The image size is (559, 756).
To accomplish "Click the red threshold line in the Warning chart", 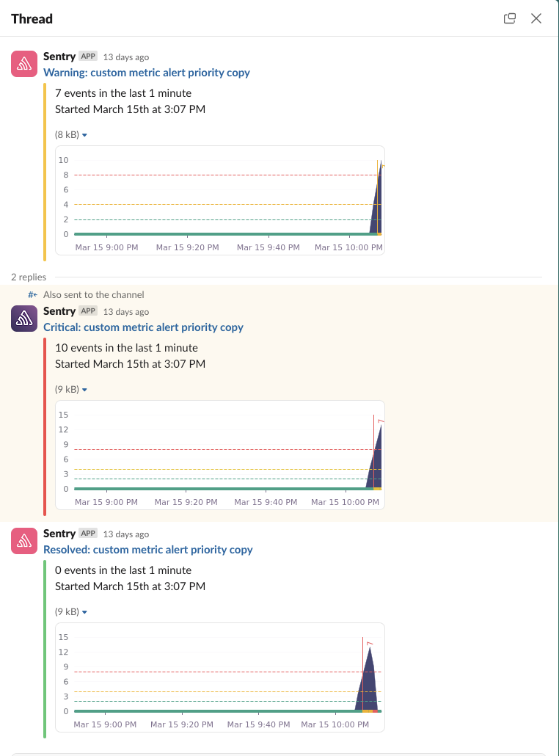I will (220, 175).
